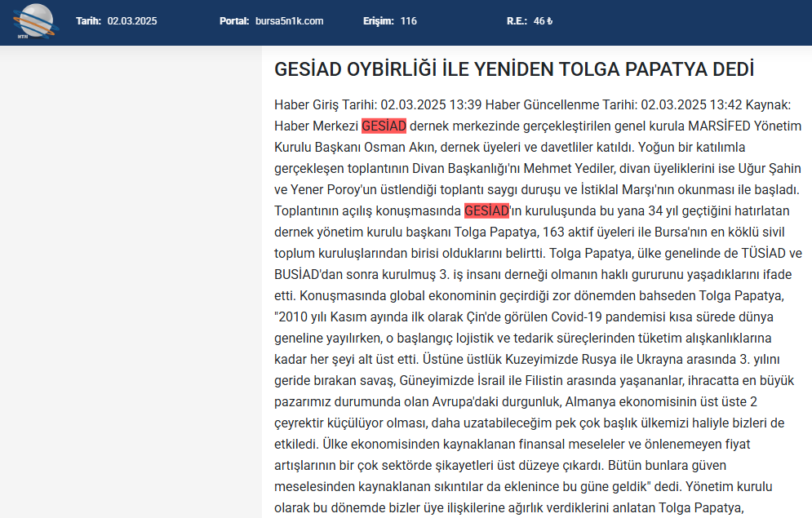Click the text 'Avrupa'daki durgunluk'
812x518 pixels.
tap(497, 401)
